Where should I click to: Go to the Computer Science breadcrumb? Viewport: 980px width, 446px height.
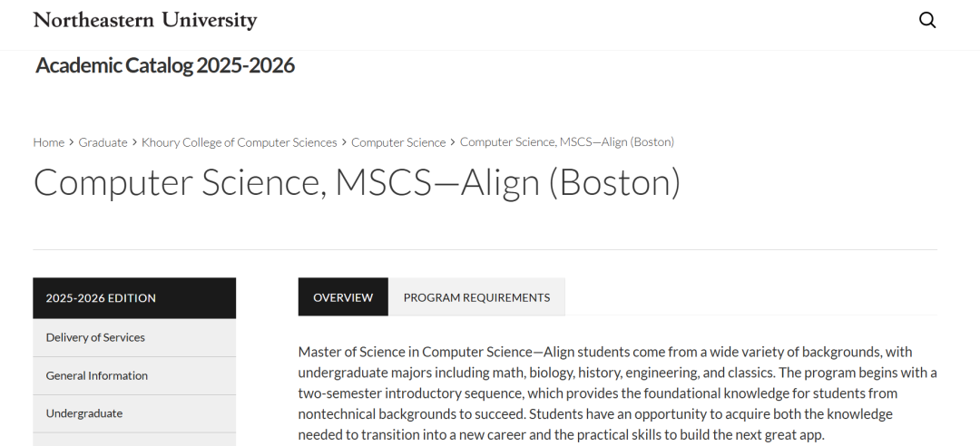click(x=398, y=142)
